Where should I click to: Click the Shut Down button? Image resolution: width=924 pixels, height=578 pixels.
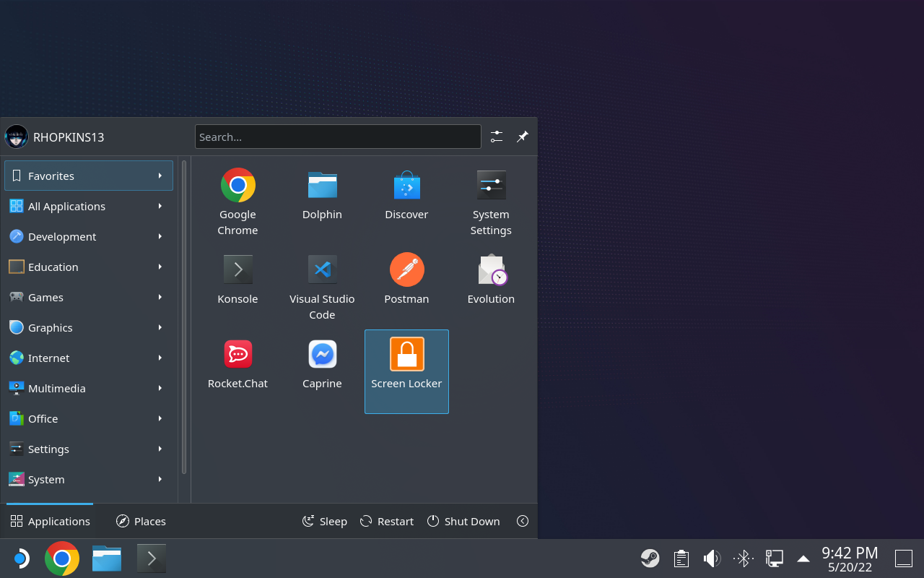[x=463, y=521]
